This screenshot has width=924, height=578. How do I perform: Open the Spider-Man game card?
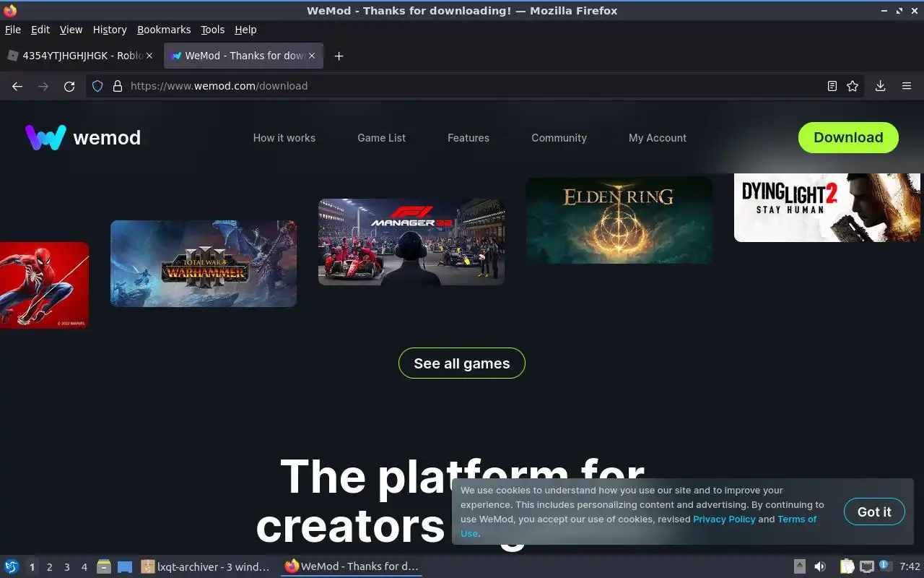(44, 285)
